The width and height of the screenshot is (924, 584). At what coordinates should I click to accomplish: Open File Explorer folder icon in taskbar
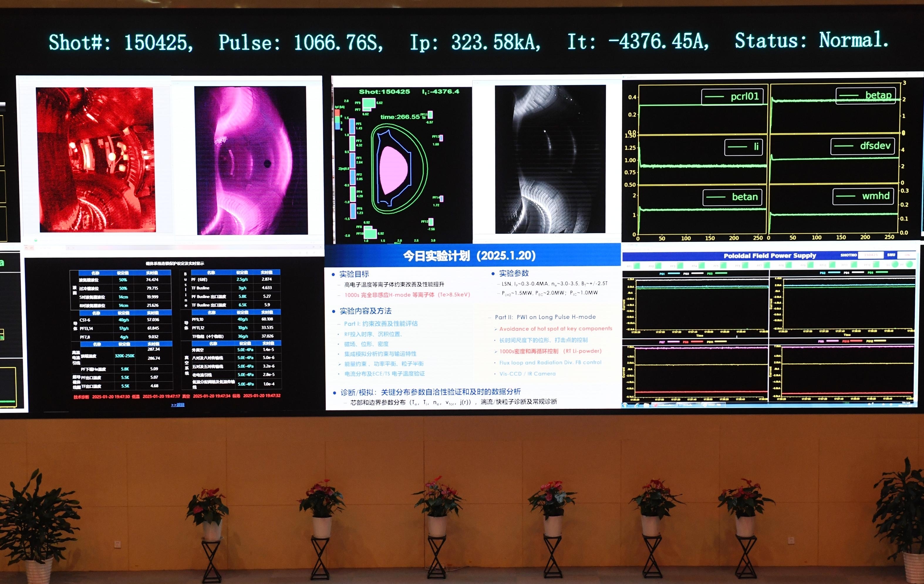pyautogui.click(x=647, y=405)
